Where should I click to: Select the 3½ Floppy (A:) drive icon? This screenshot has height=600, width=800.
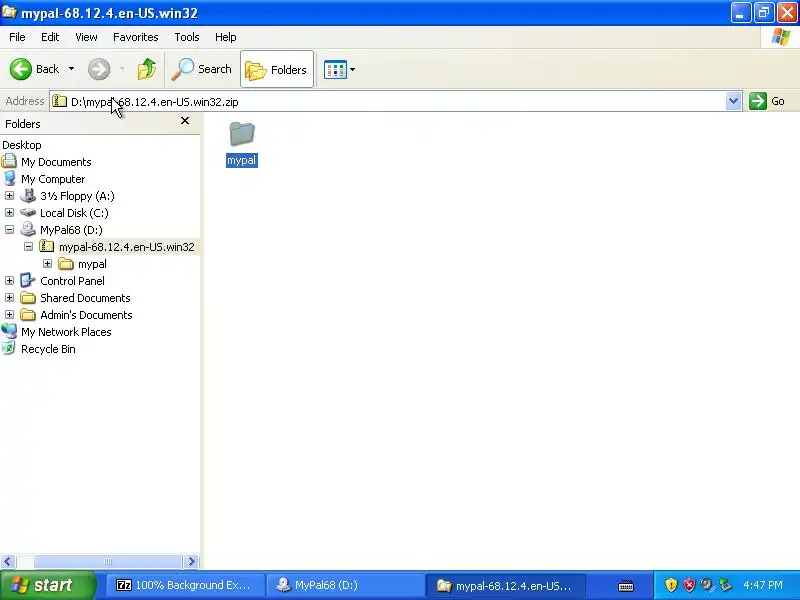(x=28, y=196)
